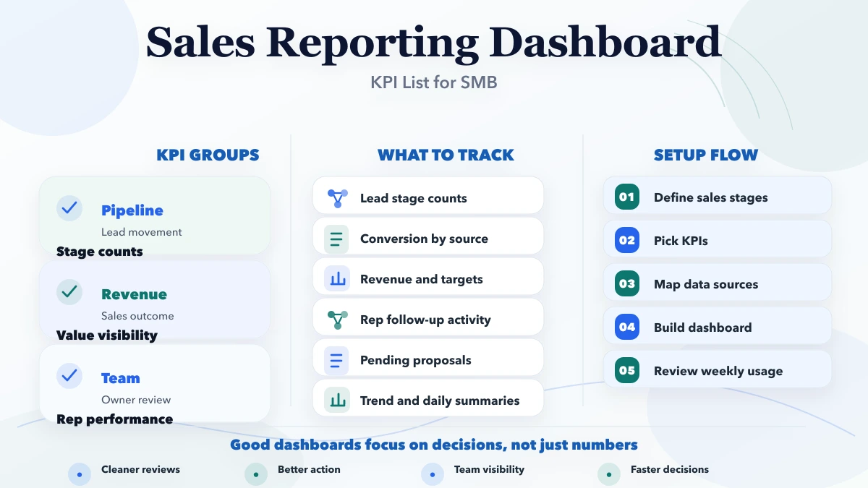The image size is (868, 488).
Task: Toggle the Team group checkmark
Action: [x=69, y=376]
